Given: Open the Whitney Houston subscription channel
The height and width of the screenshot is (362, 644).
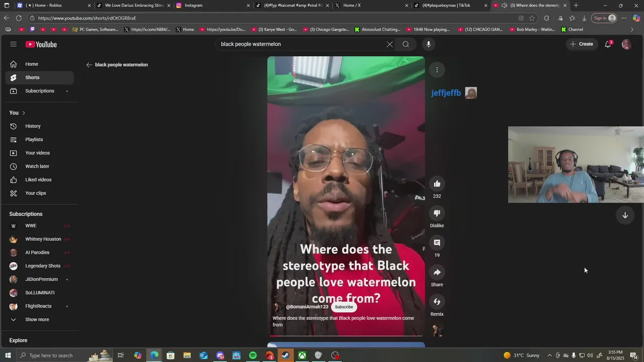Looking at the screenshot, I should click(x=39, y=239).
